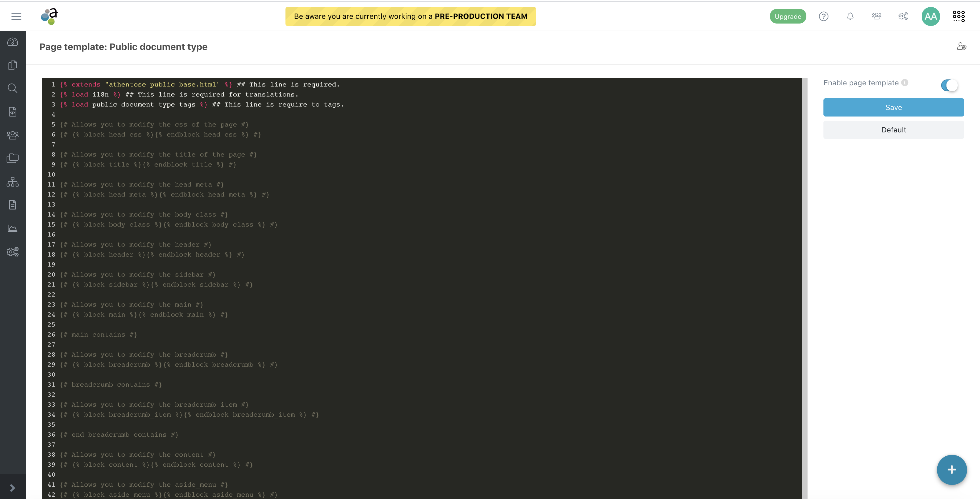The image size is (980, 499).
Task: Save the page template
Action: (x=893, y=107)
